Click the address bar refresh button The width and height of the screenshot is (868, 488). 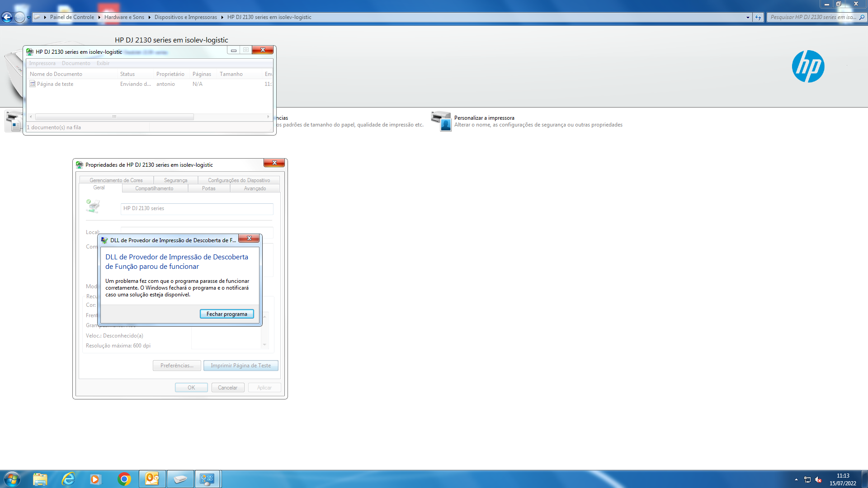[758, 17]
